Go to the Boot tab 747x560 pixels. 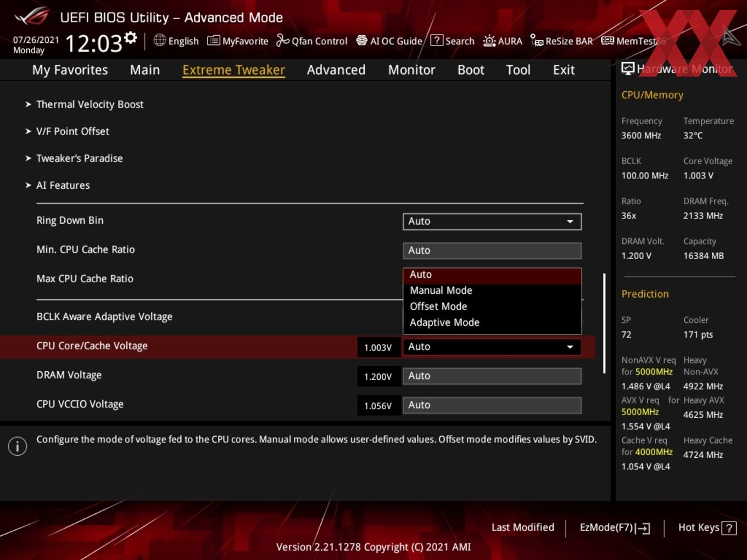tap(471, 70)
